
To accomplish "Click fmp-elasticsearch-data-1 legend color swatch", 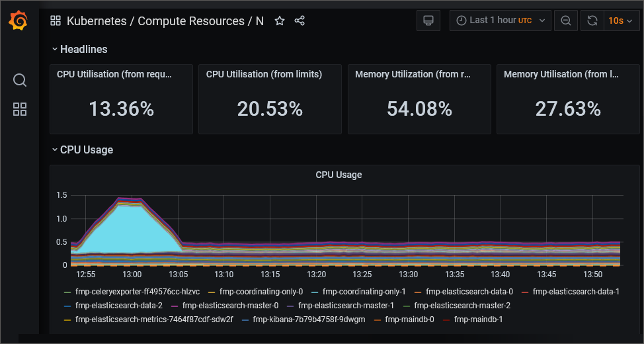I will [526, 292].
